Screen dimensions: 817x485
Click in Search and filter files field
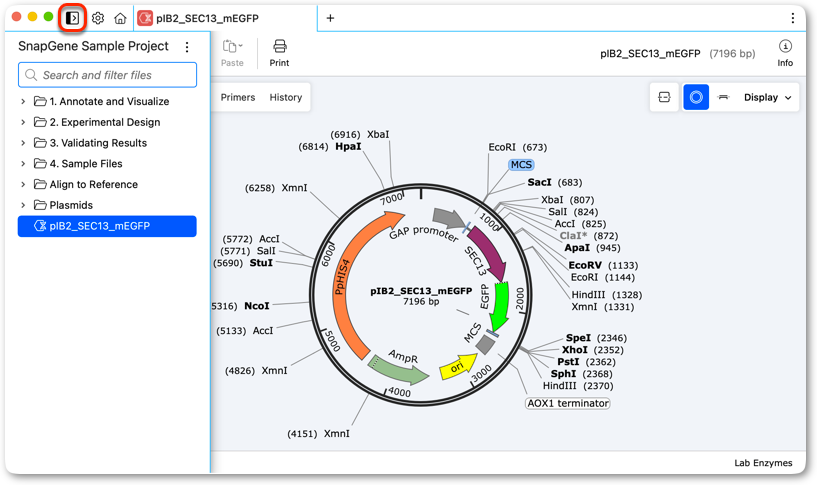(x=107, y=75)
